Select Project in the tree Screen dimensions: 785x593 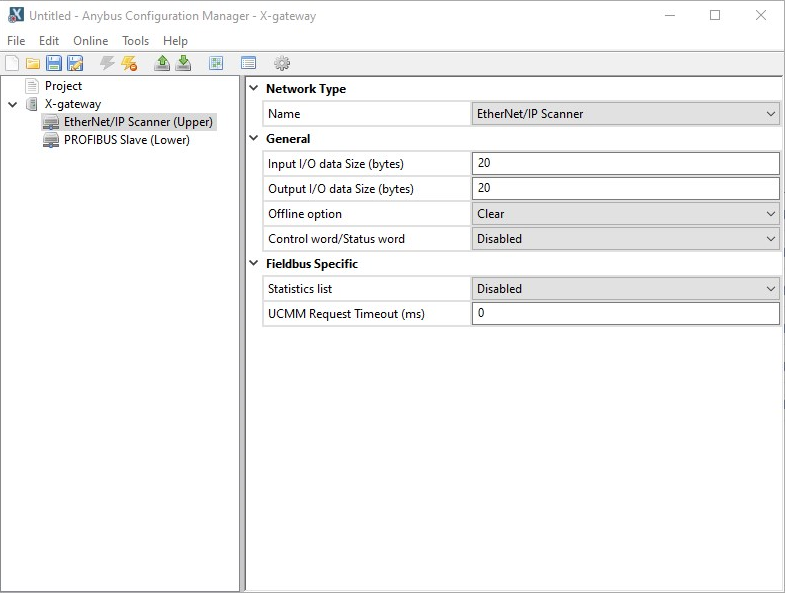click(63, 86)
